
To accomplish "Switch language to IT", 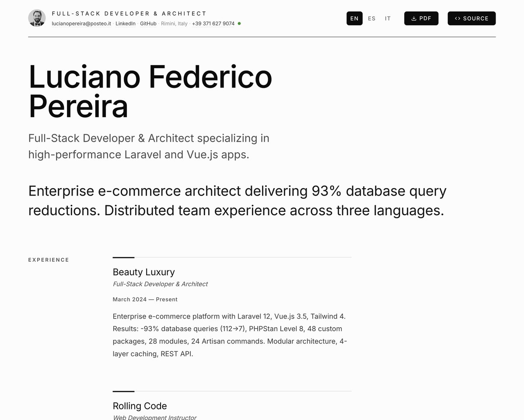I will (388, 18).
